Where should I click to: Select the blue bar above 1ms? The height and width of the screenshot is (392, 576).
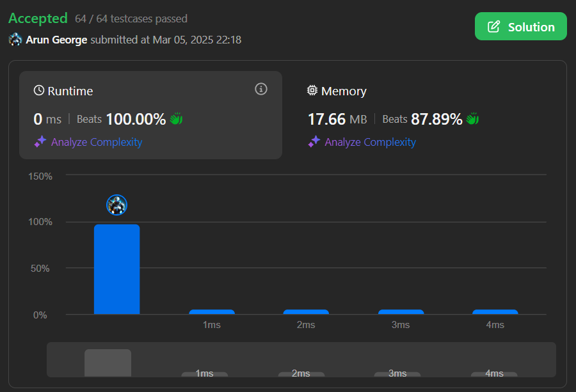(x=212, y=312)
